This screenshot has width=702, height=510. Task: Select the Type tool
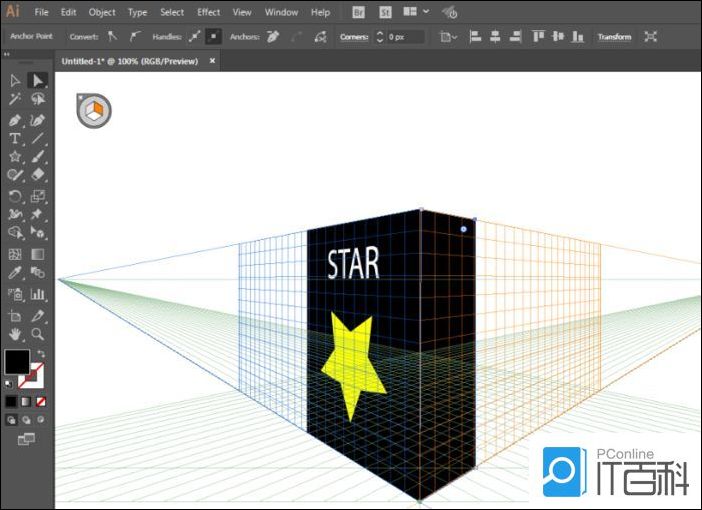click(16, 139)
